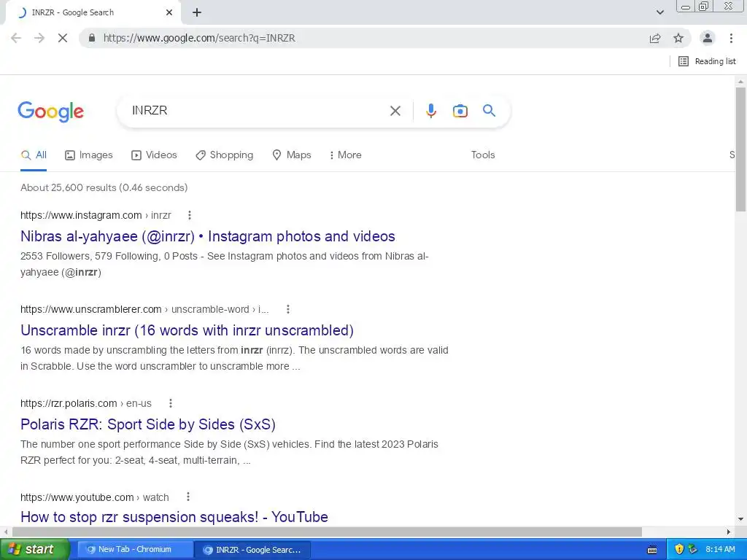747x560 pixels.
Task: Focus the INRZR search input field
Action: (258, 111)
